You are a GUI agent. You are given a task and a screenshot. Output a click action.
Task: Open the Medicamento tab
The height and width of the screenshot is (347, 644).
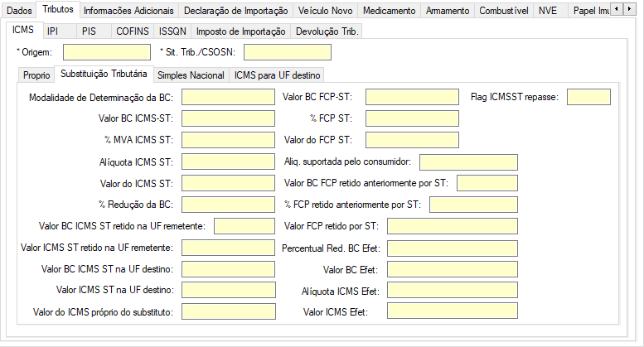pos(390,11)
